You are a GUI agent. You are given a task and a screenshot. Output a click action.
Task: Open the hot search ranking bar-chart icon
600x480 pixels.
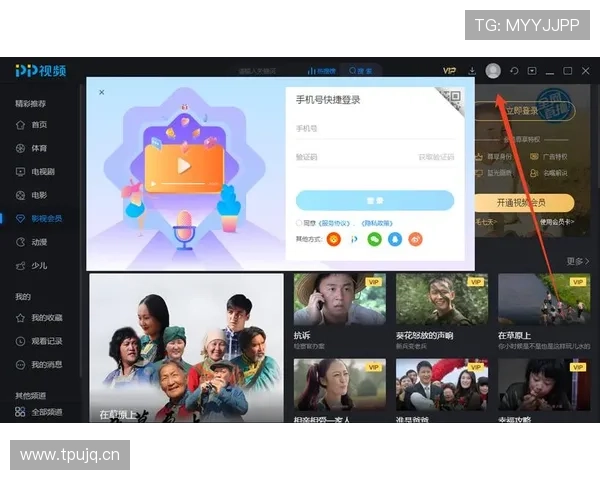pyautogui.click(x=311, y=71)
